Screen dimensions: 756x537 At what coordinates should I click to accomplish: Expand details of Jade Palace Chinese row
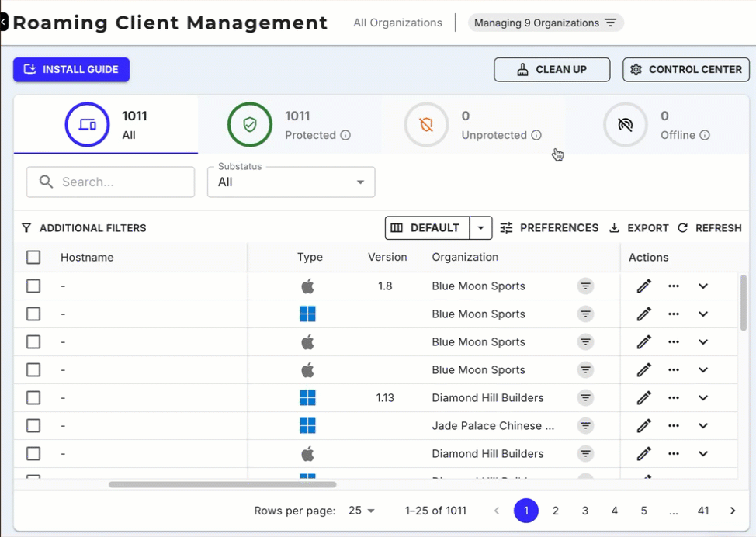(703, 426)
